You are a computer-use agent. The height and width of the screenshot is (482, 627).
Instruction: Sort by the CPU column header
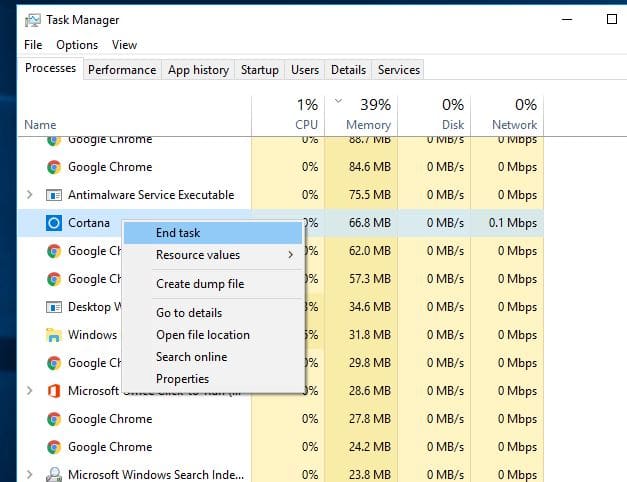(288, 116)
